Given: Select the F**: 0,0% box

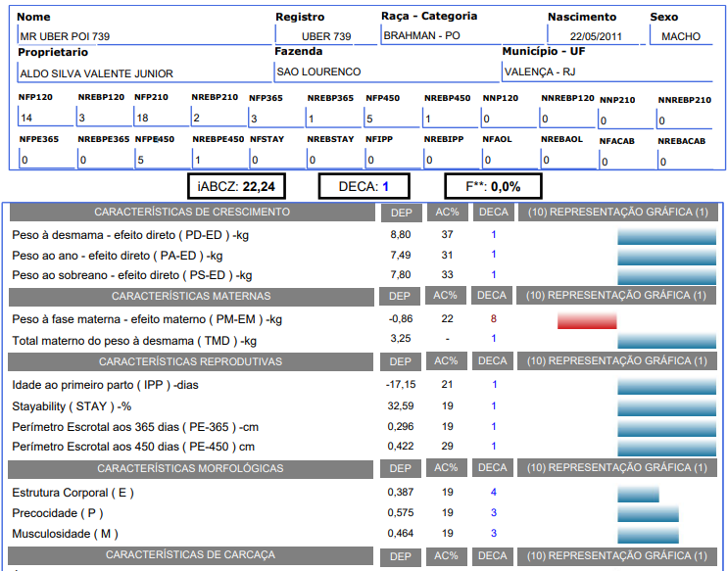Looking at the screenshot, I should [491, 186].
